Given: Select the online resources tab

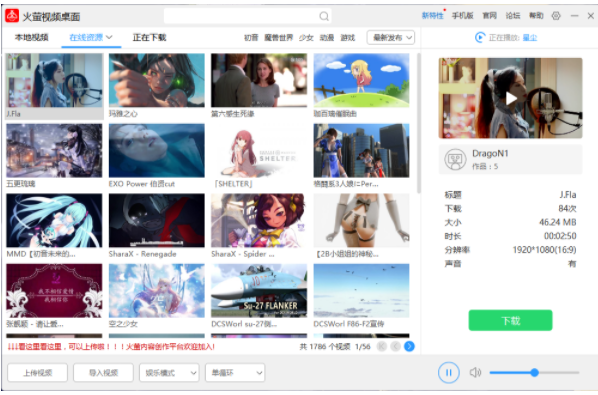Looking at the screenshot, I should pos(86,37).
